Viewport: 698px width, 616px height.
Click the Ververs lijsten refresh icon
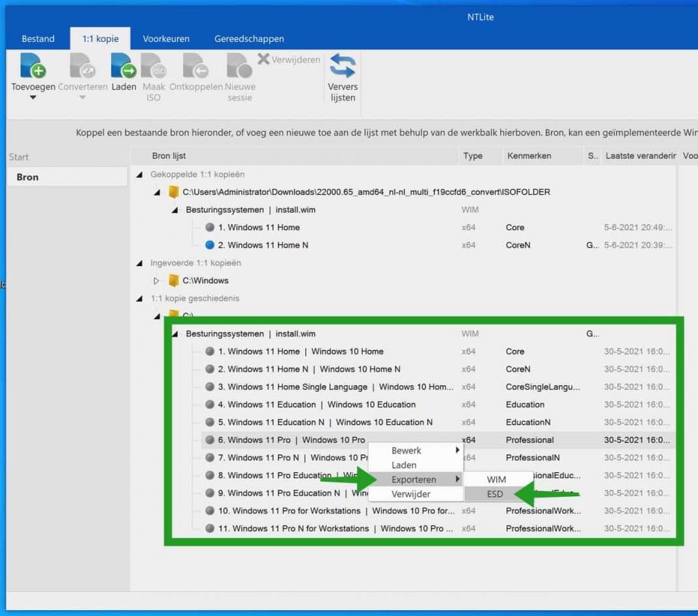click(x=342, y=66)
